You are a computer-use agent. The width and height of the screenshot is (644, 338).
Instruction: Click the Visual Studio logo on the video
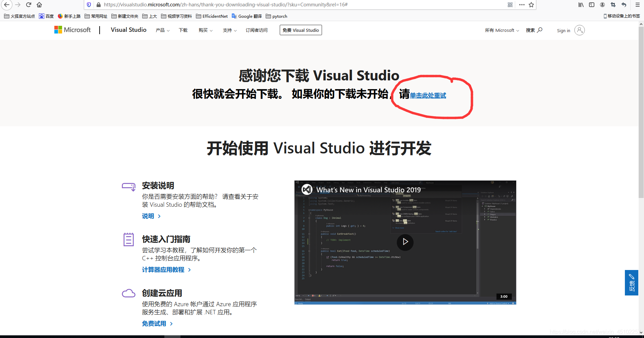307,190
